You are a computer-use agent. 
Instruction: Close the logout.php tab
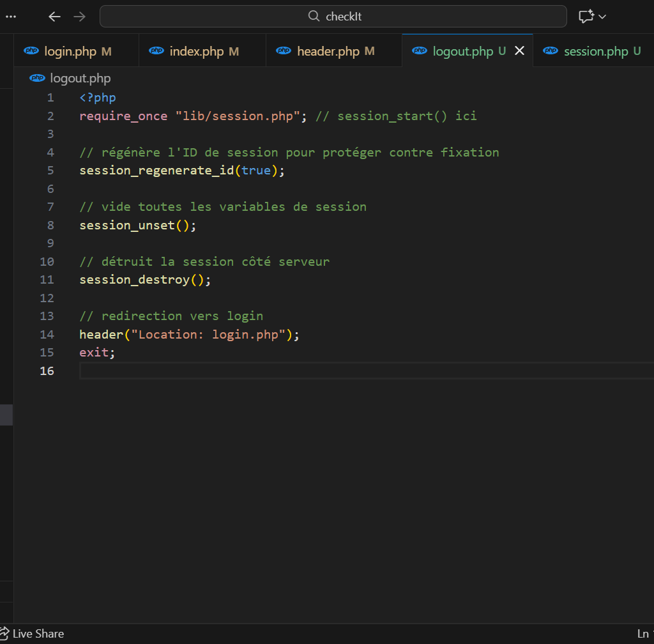click(519, 51)
